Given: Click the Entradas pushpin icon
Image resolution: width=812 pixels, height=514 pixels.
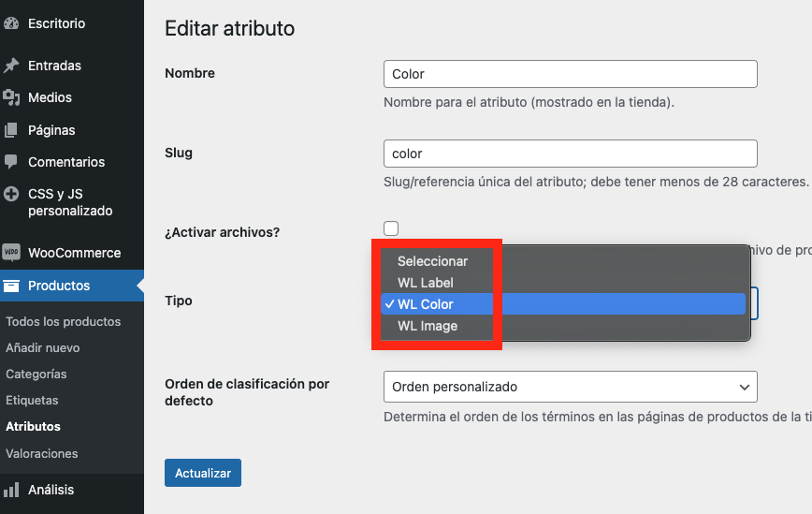Looking at the screenshot, I should pos(11,66).
